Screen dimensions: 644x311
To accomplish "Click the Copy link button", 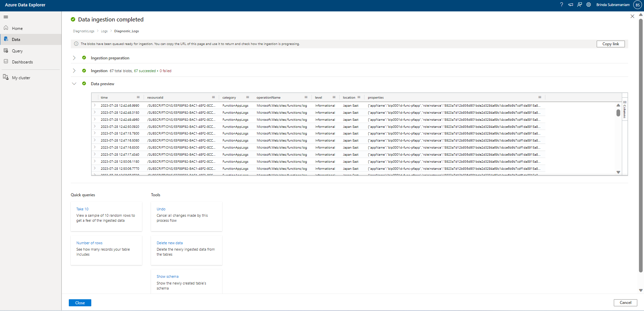I will 610,44.
